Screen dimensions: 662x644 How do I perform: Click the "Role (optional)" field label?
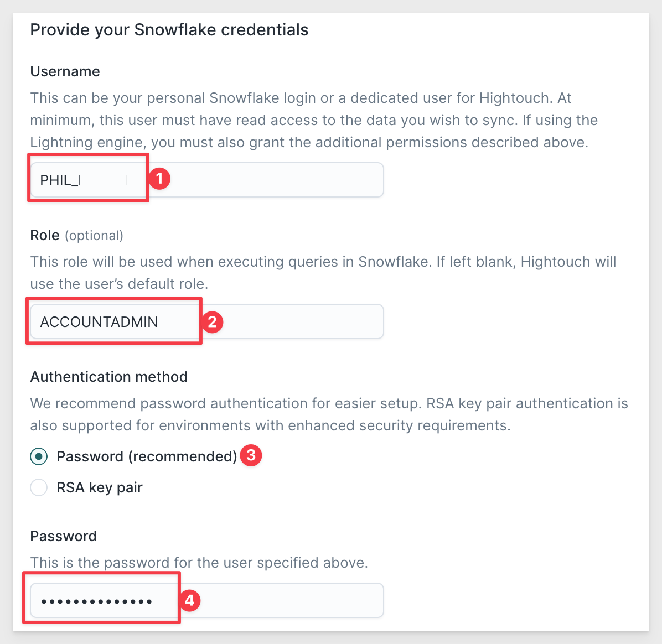pos(77,235)
